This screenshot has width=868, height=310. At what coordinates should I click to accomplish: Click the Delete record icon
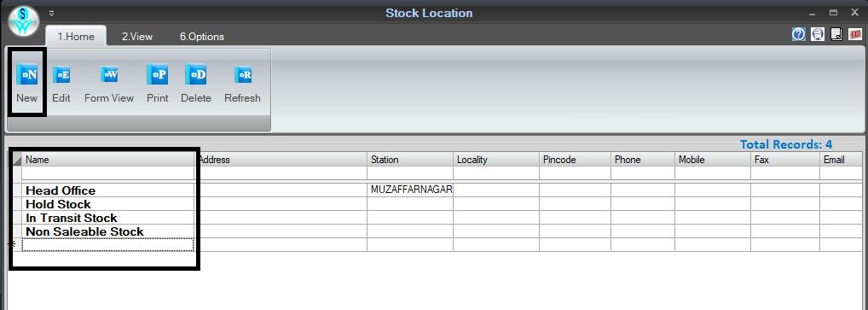(x=196, y=74)
